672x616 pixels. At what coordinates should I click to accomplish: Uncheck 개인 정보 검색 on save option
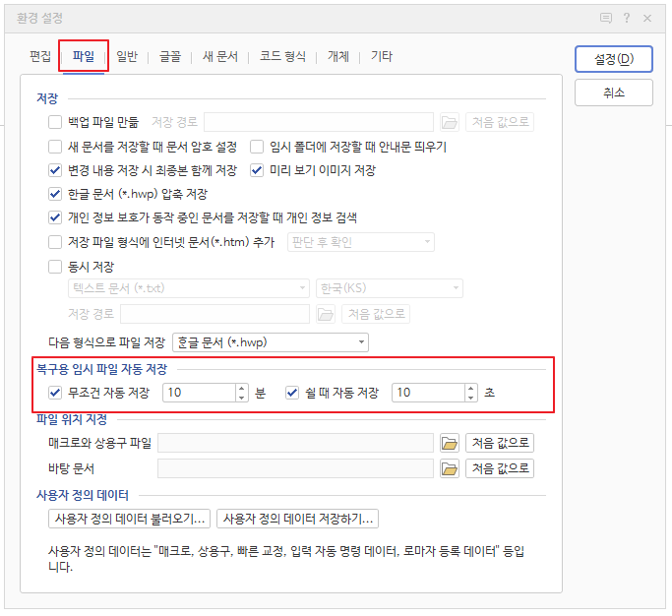coord(55,217)
